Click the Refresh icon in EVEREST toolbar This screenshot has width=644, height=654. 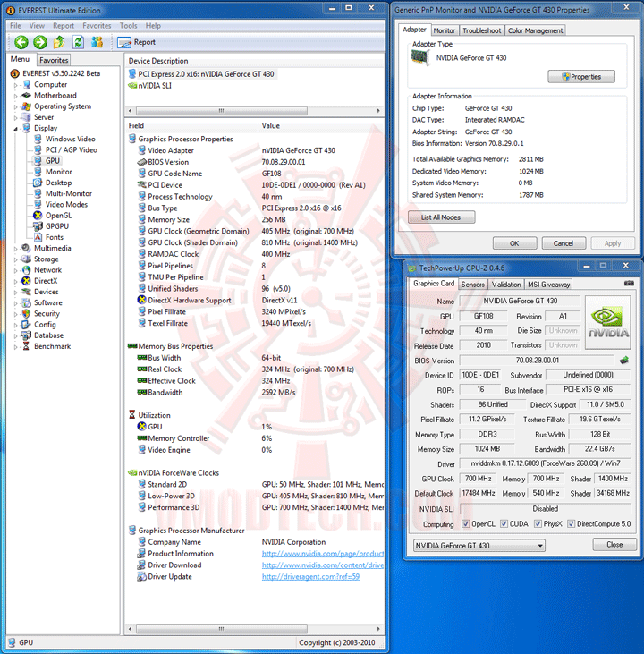[78, 42]
